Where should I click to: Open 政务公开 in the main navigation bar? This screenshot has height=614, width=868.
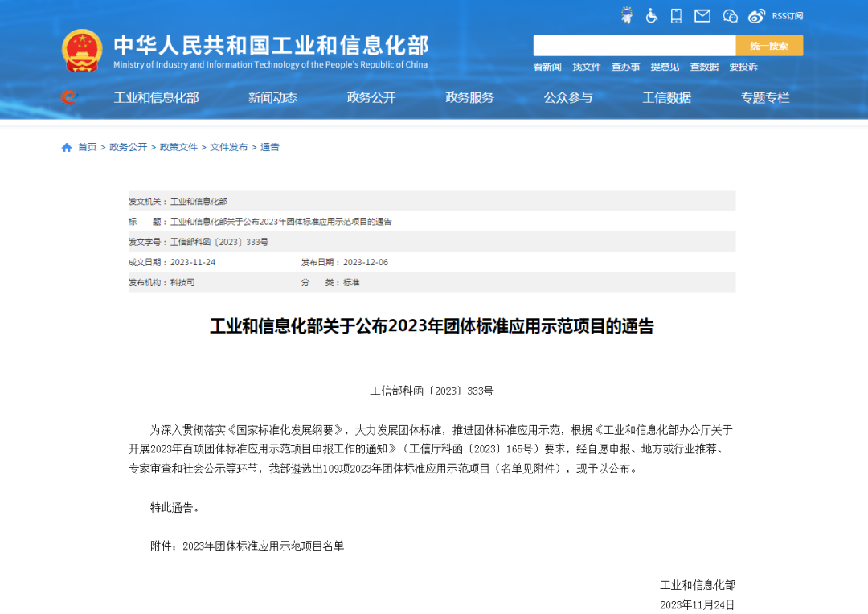[371, 98]
